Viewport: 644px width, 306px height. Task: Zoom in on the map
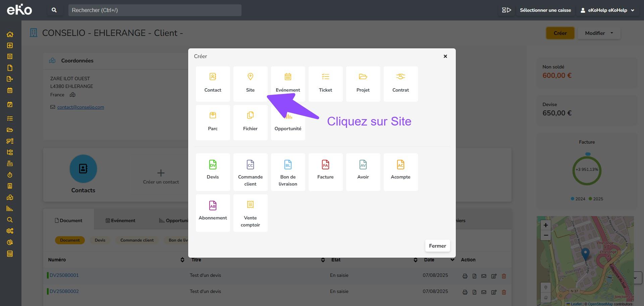(x=546, y=225)
